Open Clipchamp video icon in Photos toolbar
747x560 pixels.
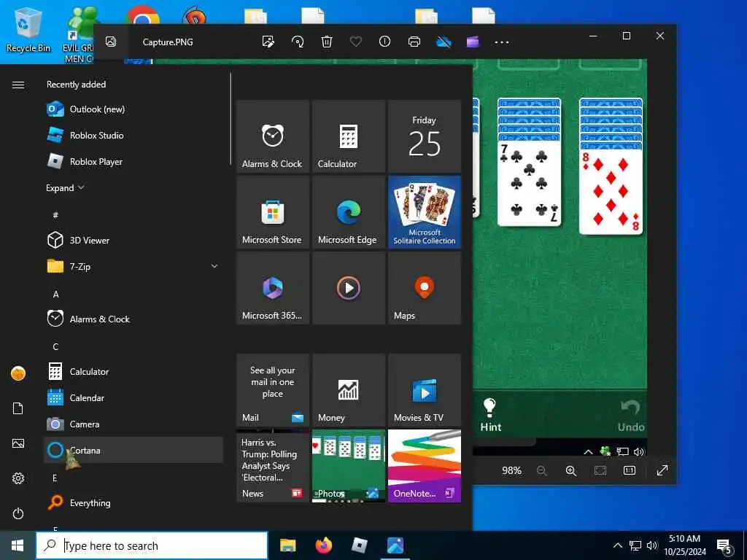pyautogui.click(x=473, y=42)
